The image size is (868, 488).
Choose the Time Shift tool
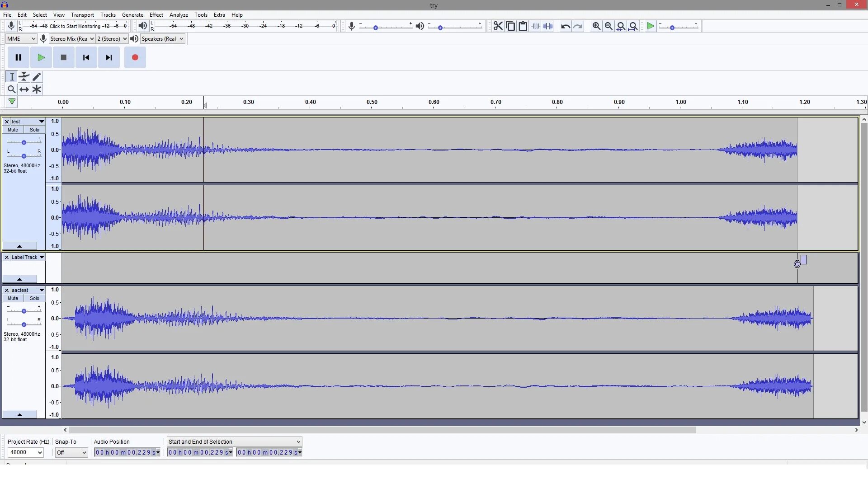[24, 89]
